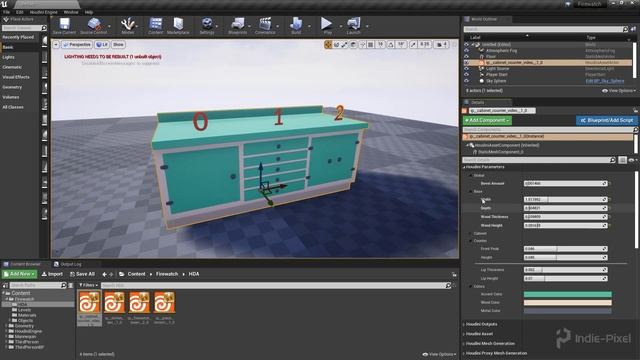Click the Edit BP_Sky_Sphere link
640x360 pixels.
(x=604, y=81)
